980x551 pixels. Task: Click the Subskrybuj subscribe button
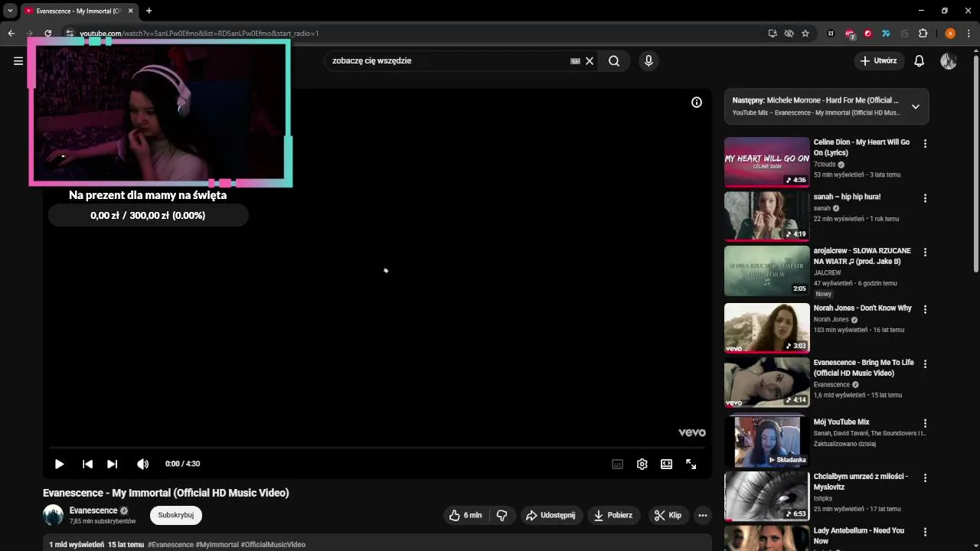[175, 515]
